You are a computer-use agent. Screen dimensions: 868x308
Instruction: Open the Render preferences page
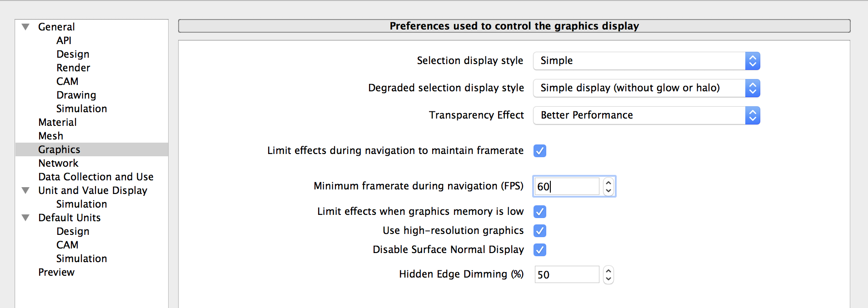click(x=73, y=68)
